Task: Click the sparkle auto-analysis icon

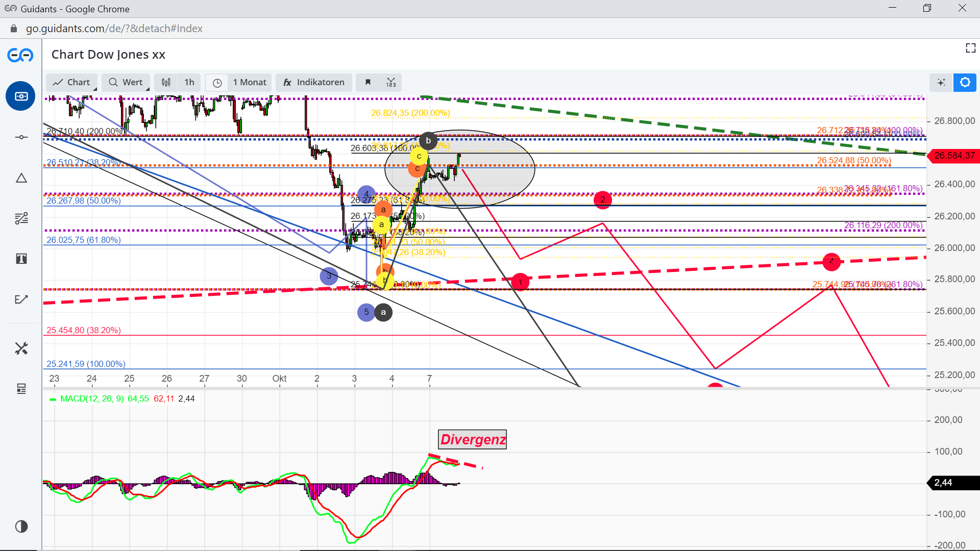Action: tap(941, 82)
